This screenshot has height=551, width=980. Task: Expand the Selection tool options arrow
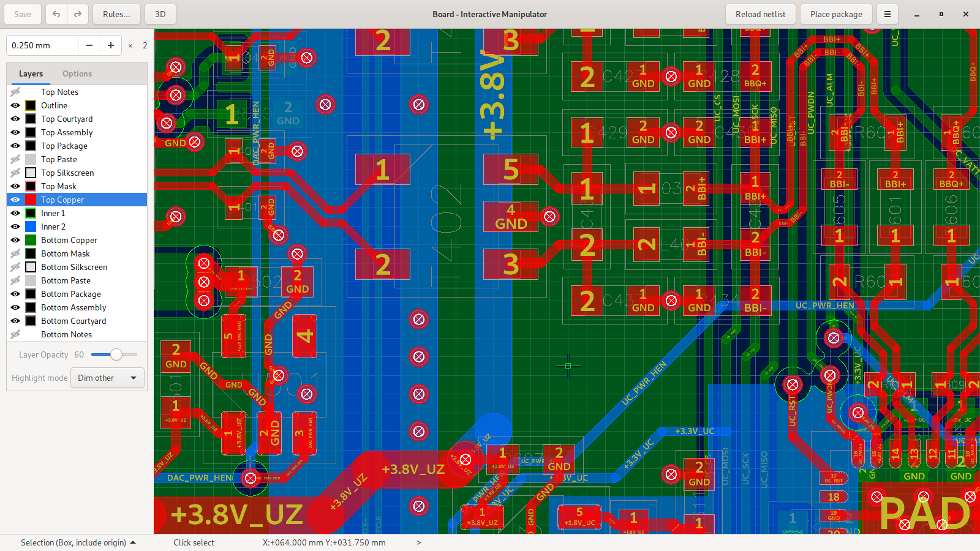tap(133, 542)
